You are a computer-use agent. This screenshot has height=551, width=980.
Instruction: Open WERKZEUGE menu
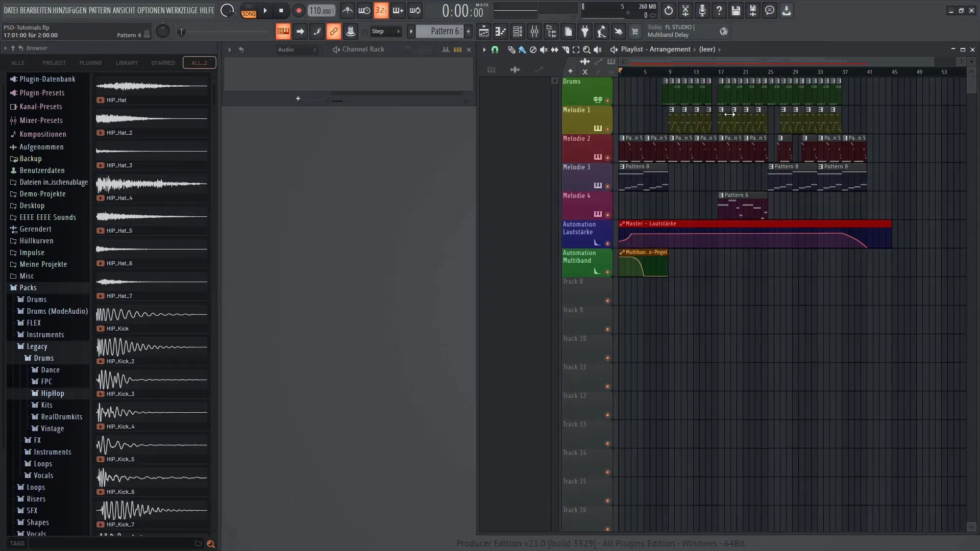[182, 10]
